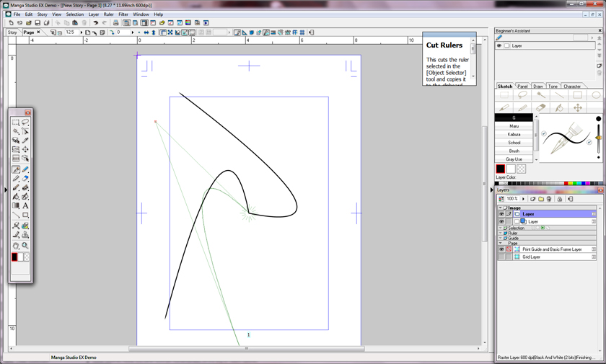Viewport: 606px width, 364px height.
Task: Switch to the Tone tab
Action: (x=553, y=86)
